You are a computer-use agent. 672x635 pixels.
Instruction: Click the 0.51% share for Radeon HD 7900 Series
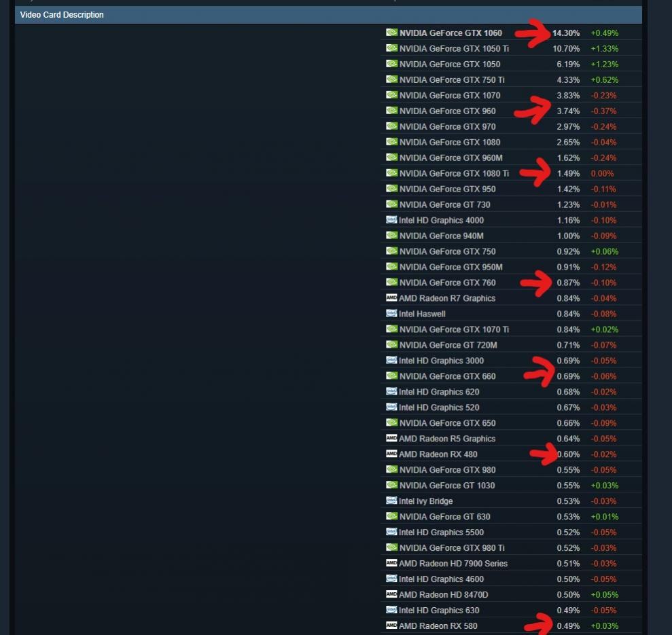point(568,564)
